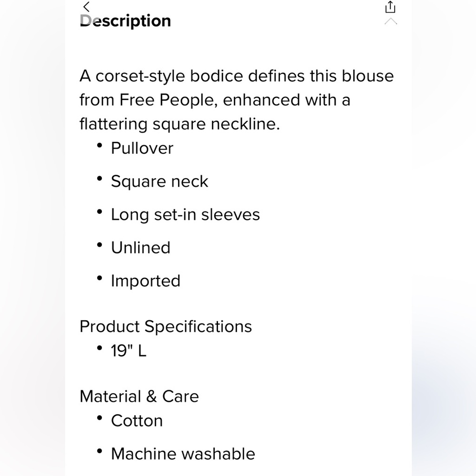Select the Cotton material item
This screenshot has width=476, height=476.
point(137,421)
